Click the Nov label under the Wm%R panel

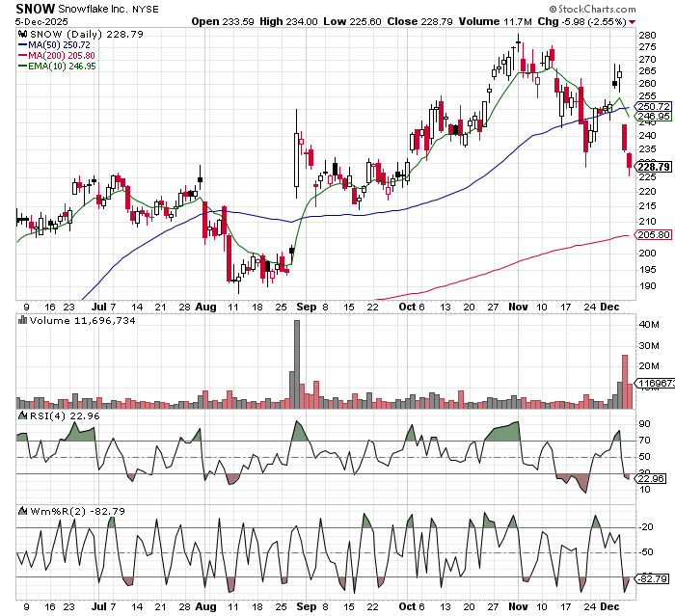pos(518,606)
